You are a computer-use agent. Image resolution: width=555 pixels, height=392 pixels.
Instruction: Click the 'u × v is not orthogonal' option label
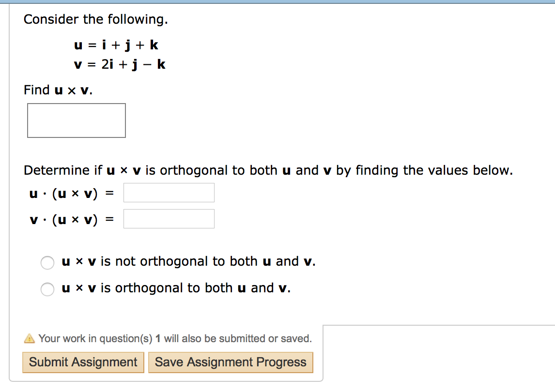pyautogui.click(x=189, y=262)
